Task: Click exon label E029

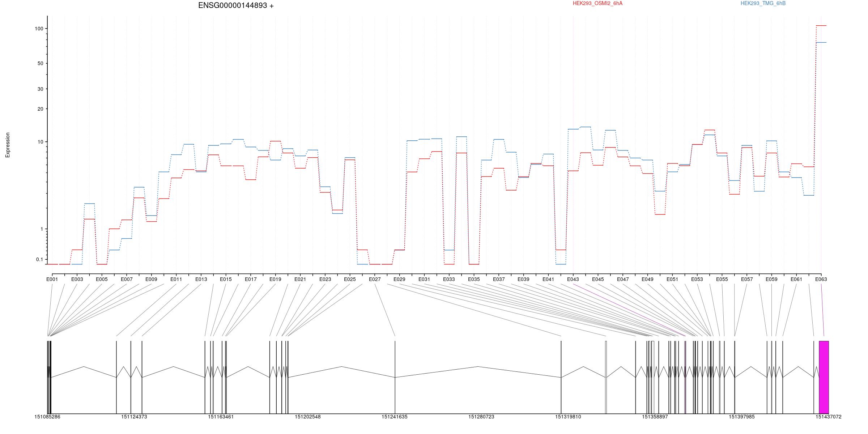Action: pos(399,279)
